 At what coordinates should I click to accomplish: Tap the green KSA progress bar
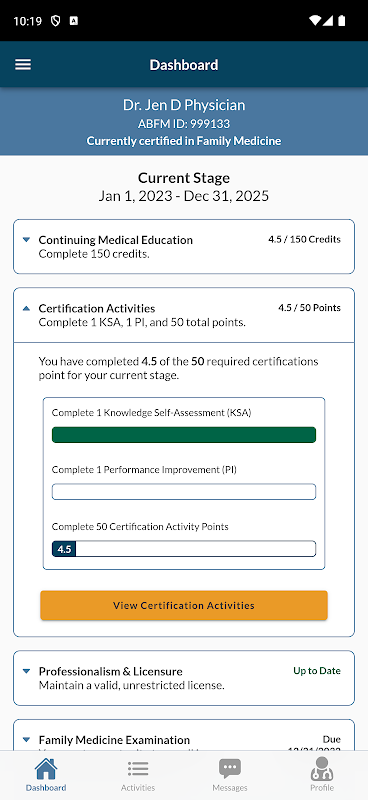point(184,435)
